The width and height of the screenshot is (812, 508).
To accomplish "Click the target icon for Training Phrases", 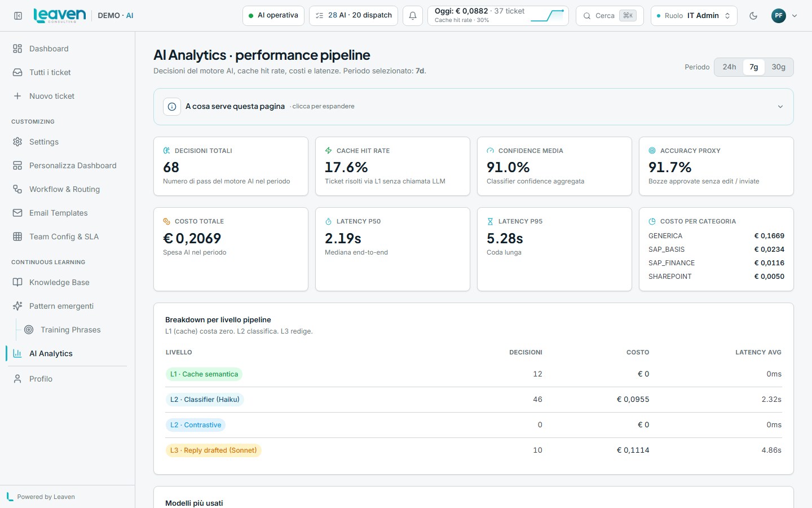I will (x=29, y=330).
